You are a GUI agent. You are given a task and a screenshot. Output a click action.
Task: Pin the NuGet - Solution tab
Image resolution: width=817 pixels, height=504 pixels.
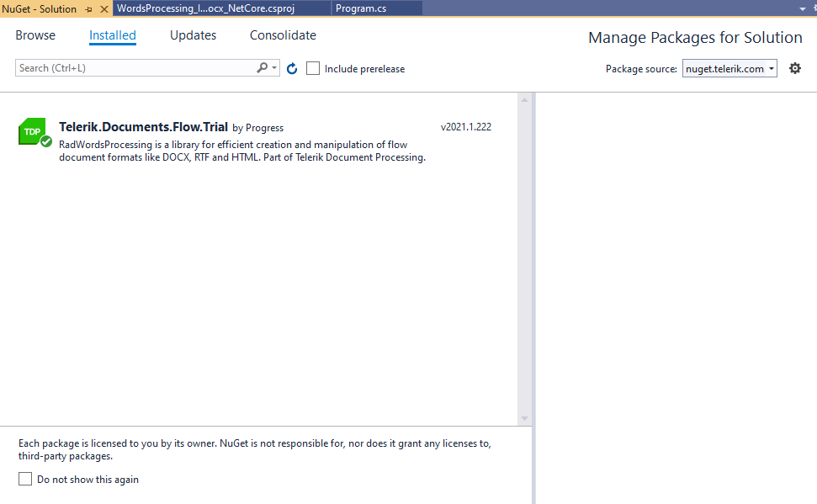pos(89,9)
